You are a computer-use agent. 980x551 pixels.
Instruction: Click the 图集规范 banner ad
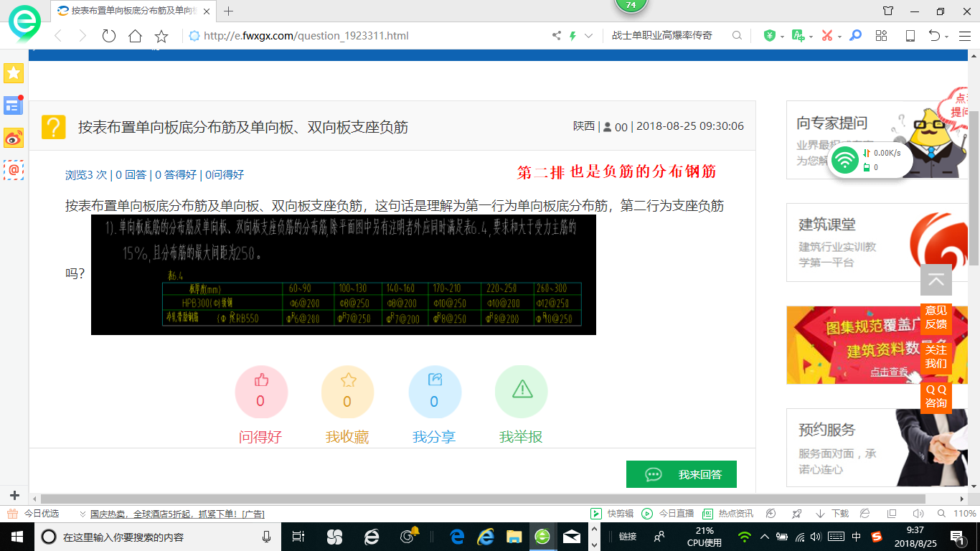(877, 345)
